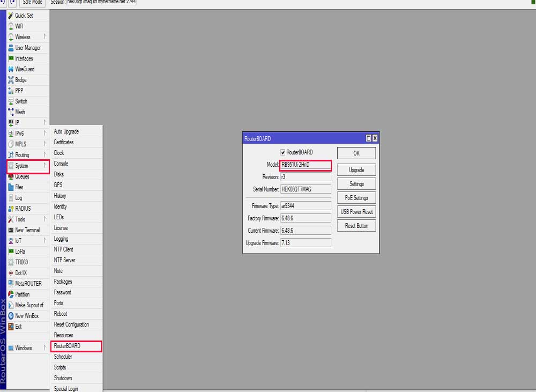Click the Revision field r3
Viewport: 536px width, 392px height.
(x=306, y=177)
